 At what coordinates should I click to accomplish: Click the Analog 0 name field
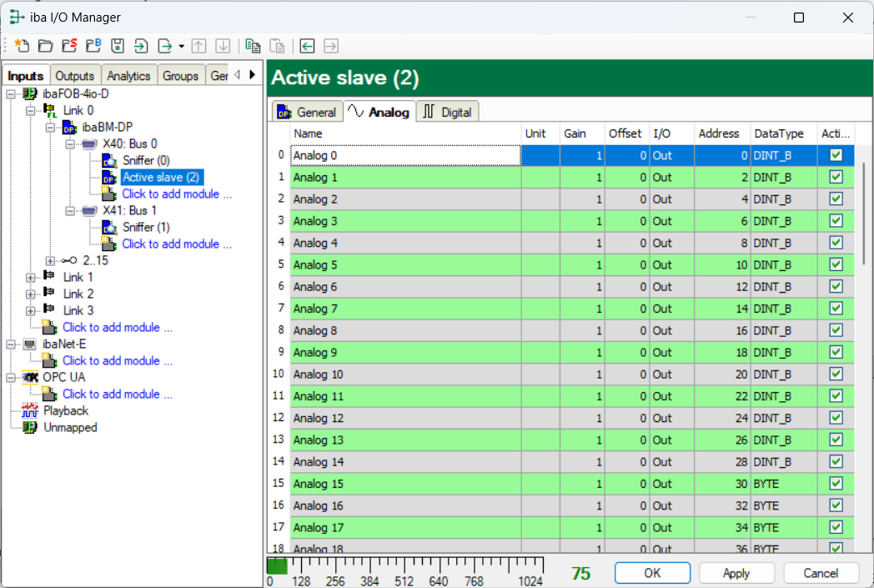[405, 155]
